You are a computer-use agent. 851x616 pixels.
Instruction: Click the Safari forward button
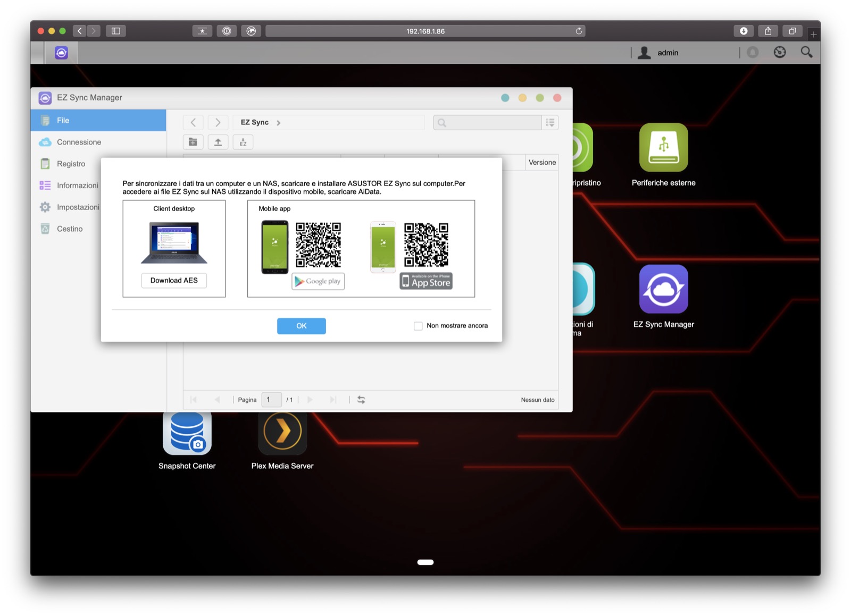point(94,31)
